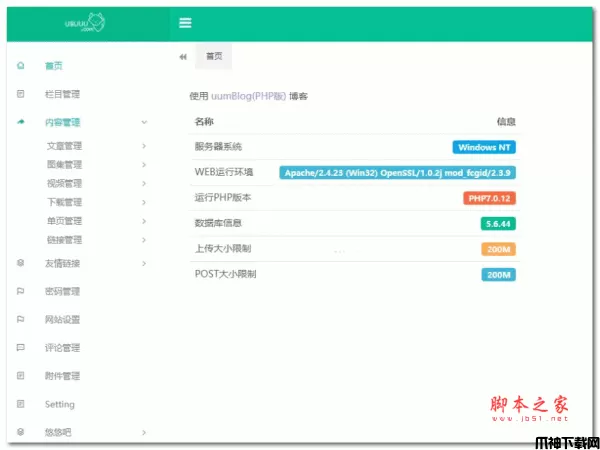Click the UUBLOG logo in header
This screenshot has height=450, width=600.
click(84, 21)
